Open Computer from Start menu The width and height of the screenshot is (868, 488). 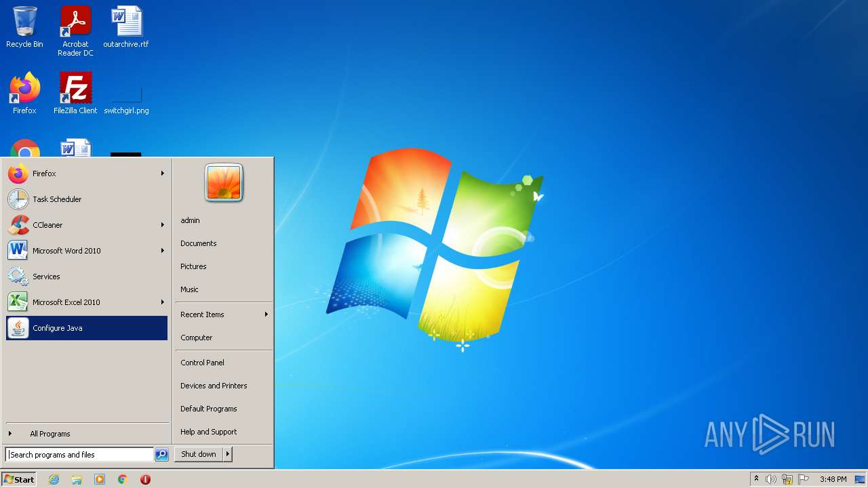[224, 338]
